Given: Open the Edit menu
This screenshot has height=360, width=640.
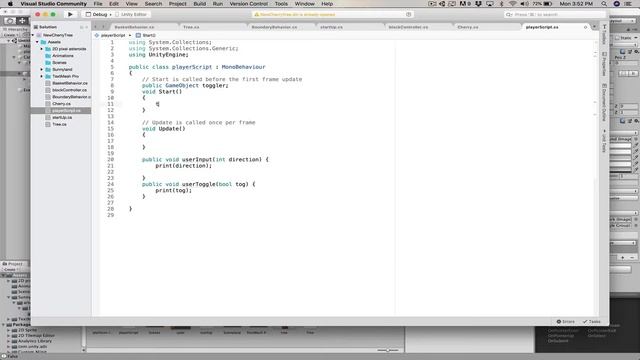Looking at the screenshot, I should click(x=114, y=4).
